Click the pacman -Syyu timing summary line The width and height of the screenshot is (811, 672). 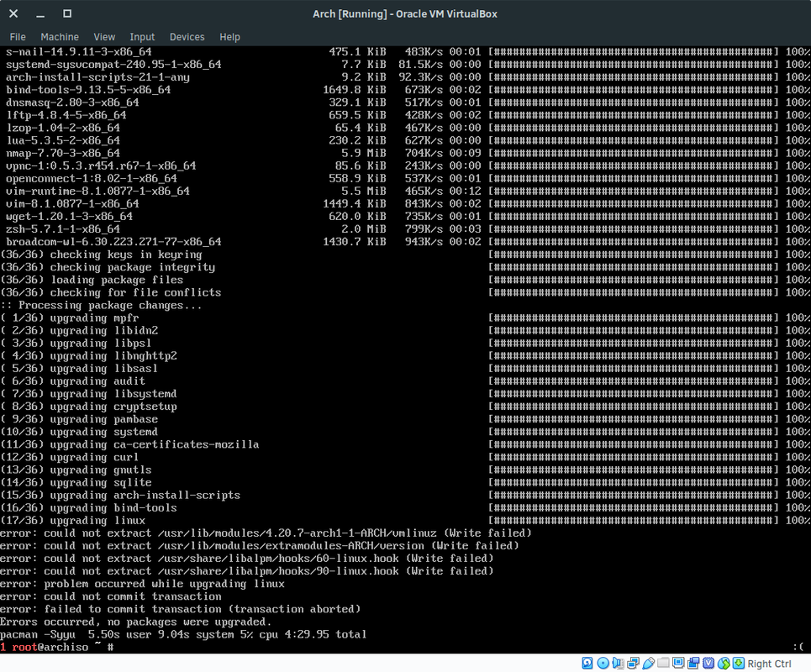183,634
